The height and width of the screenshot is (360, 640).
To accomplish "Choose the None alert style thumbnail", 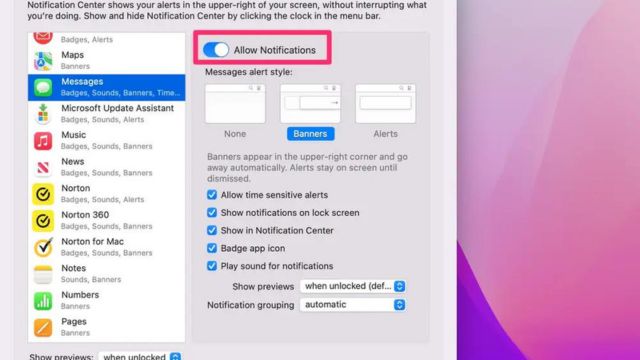I will click(235, 104).
